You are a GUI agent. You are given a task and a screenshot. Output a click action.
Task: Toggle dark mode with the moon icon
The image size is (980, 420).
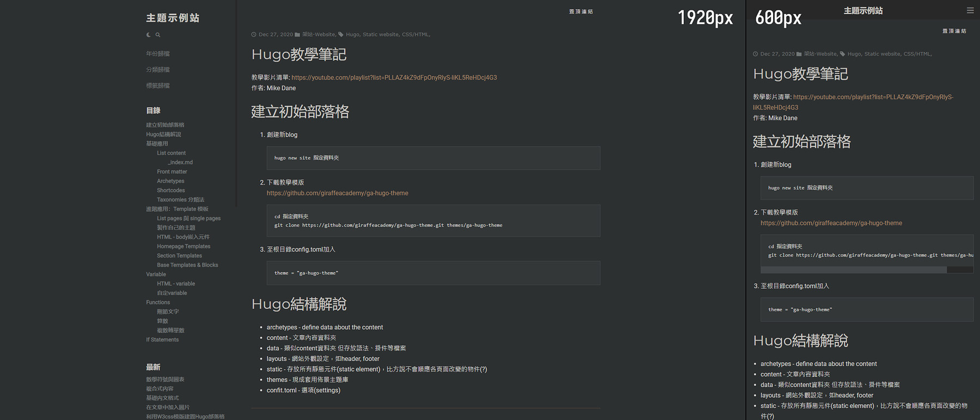pyautogui.click(x=148, y=35)
